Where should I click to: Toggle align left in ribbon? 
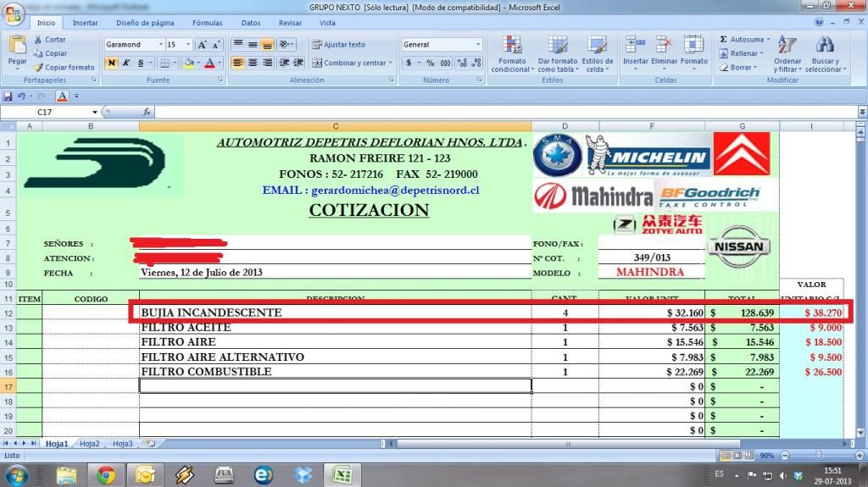(237, 63)
